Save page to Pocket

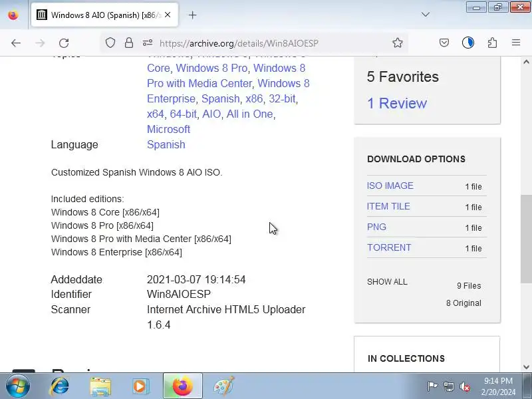pyautogui.click(x=444, y=43)
